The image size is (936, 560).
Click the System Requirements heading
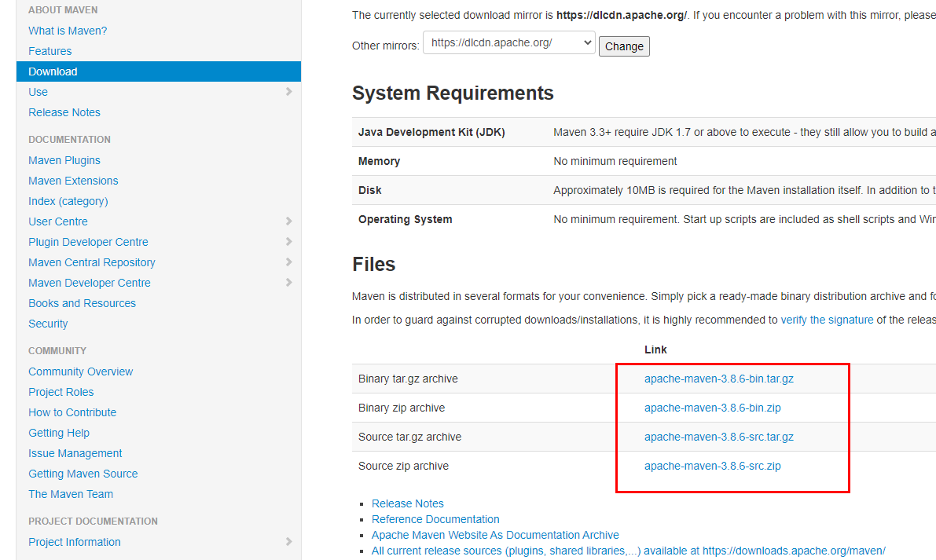tap(453, 93)
